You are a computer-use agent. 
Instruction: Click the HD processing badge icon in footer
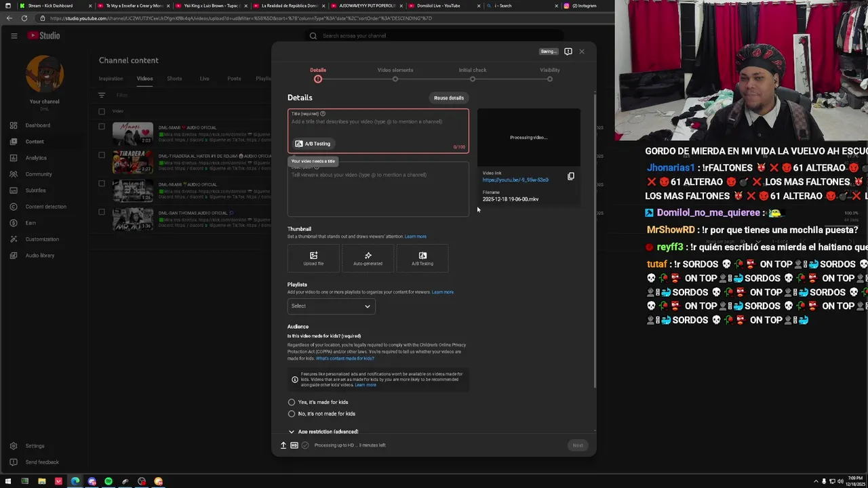coord(294,445)
